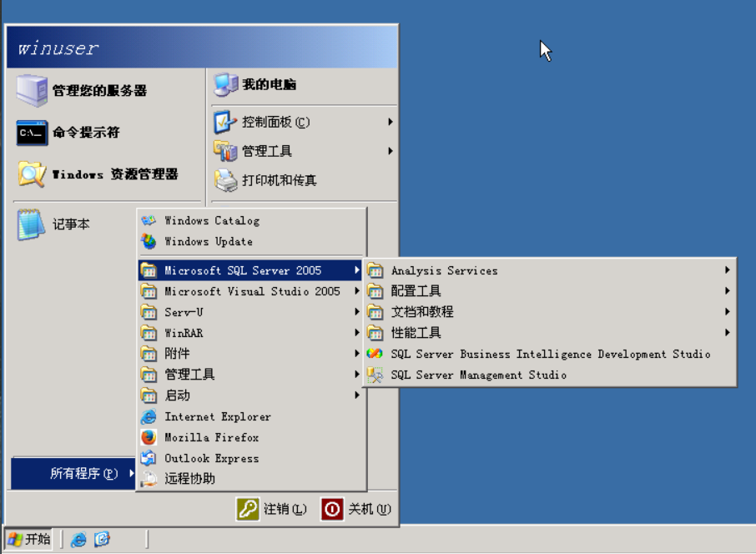This screenshot has width=756, height=554.
Task: Click the Analysis Services folder icon
Action: tap(375, 270)
